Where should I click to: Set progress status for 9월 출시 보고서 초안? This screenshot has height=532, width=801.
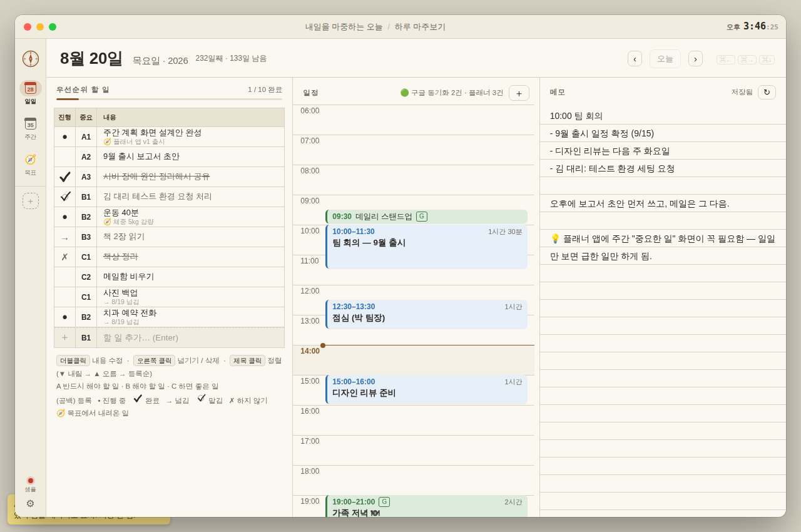coord(64,157)
